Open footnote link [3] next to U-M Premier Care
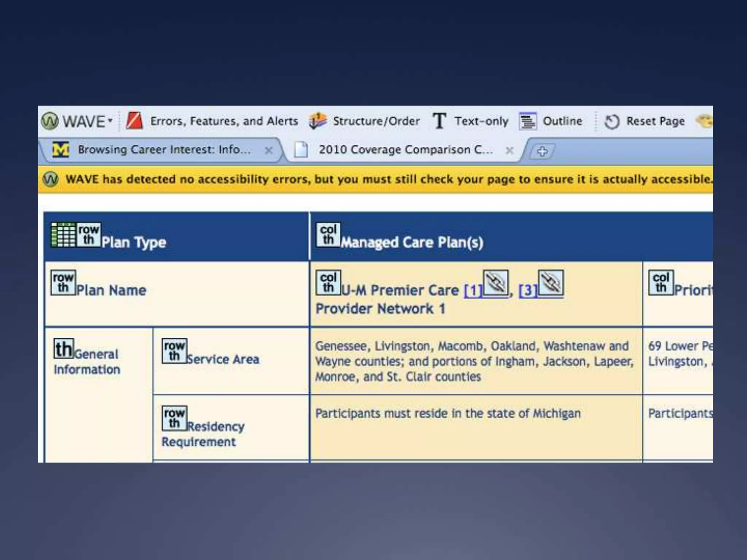This screenshot has height=560, width=747. 528,291
